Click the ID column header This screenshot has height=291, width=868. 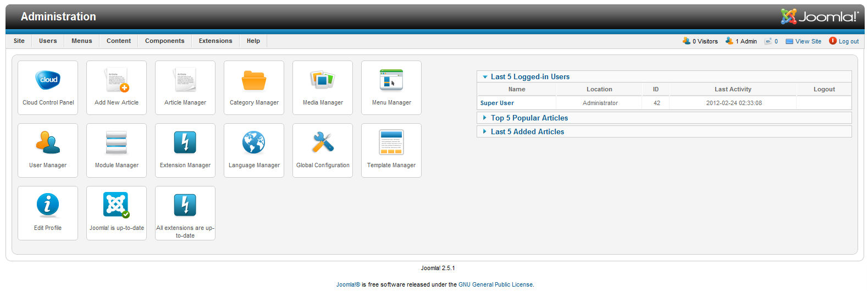coord(656,89)
